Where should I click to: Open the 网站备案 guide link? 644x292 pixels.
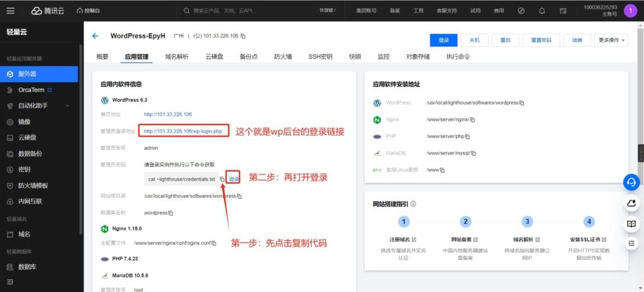click(x=465, y=239)
